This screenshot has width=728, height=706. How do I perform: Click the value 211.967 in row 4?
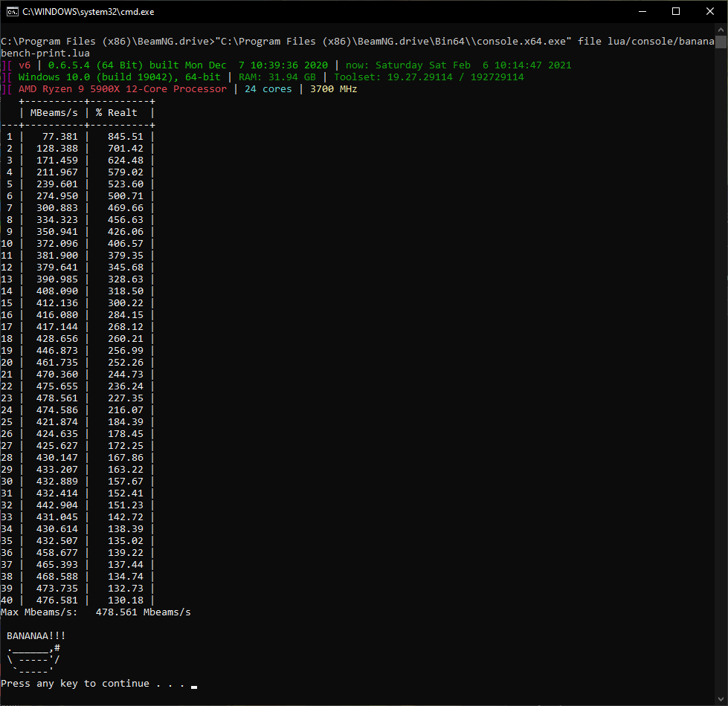point(57,172)
